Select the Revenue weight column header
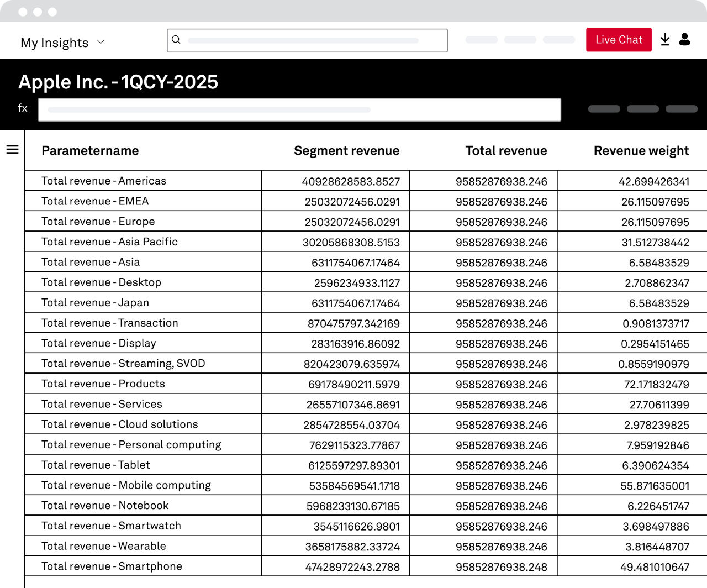The width and height of the screenshot is (707, 588). pos(641,151)
